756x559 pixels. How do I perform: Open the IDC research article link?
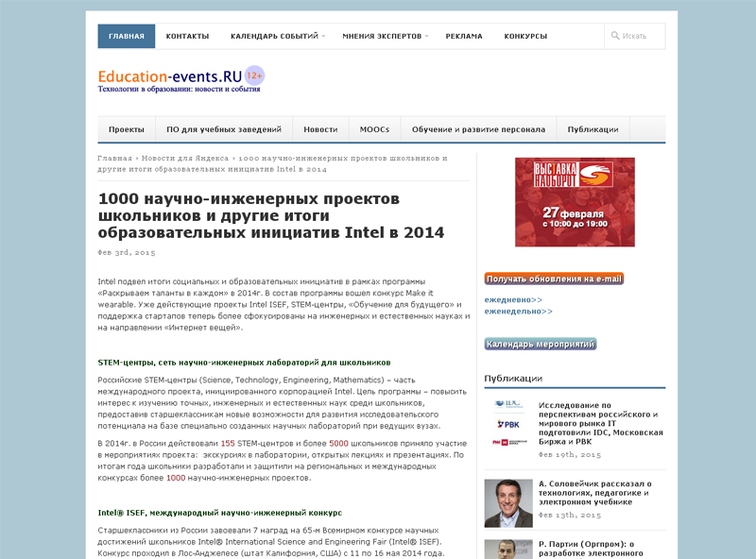[x=600, y=423]
